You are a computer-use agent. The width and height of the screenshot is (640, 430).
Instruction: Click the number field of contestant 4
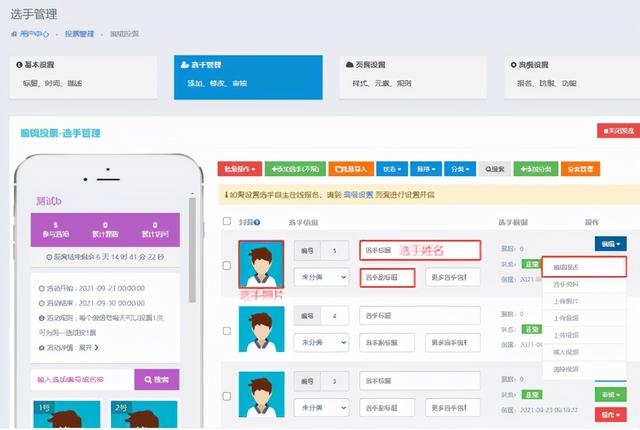click(x=335, y=316)
